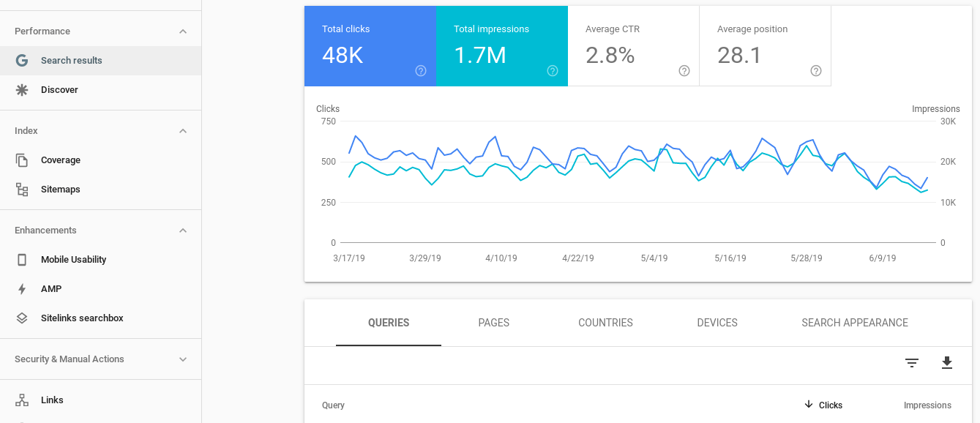Collapse the Performance section
Screen dimensions: 980x423
click(182, 31)
